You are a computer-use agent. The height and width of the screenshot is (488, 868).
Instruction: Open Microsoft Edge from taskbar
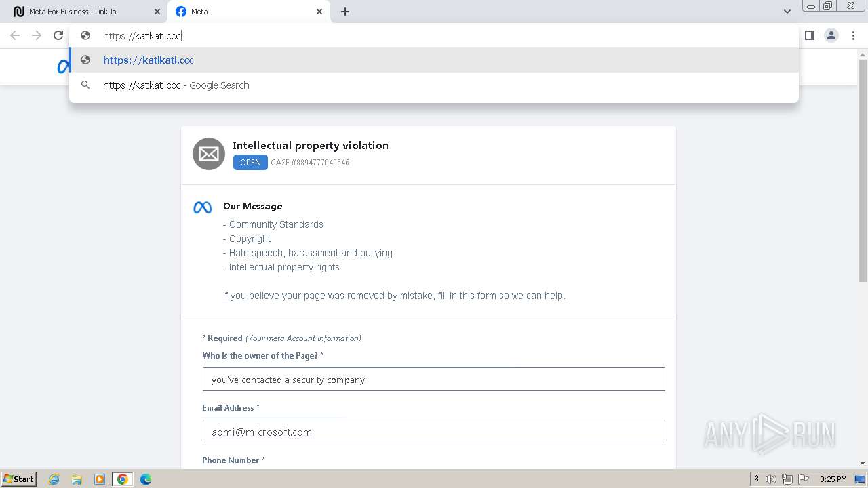click(x=146, y=479)
